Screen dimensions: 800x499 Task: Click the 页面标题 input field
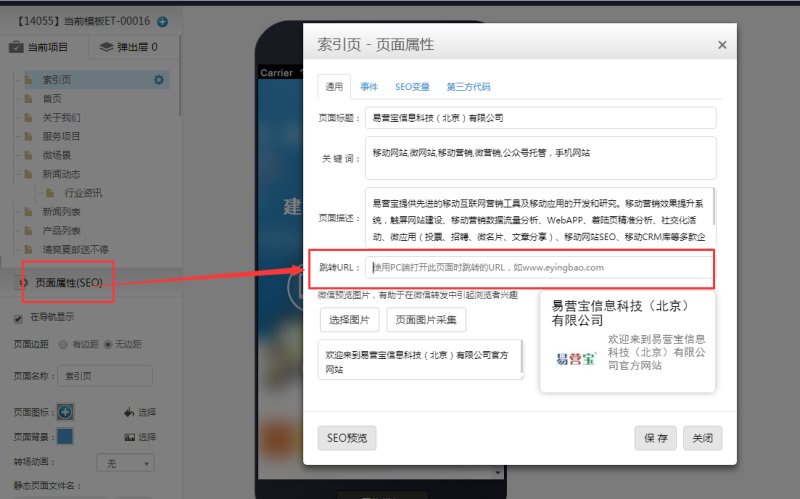[541, 118]
